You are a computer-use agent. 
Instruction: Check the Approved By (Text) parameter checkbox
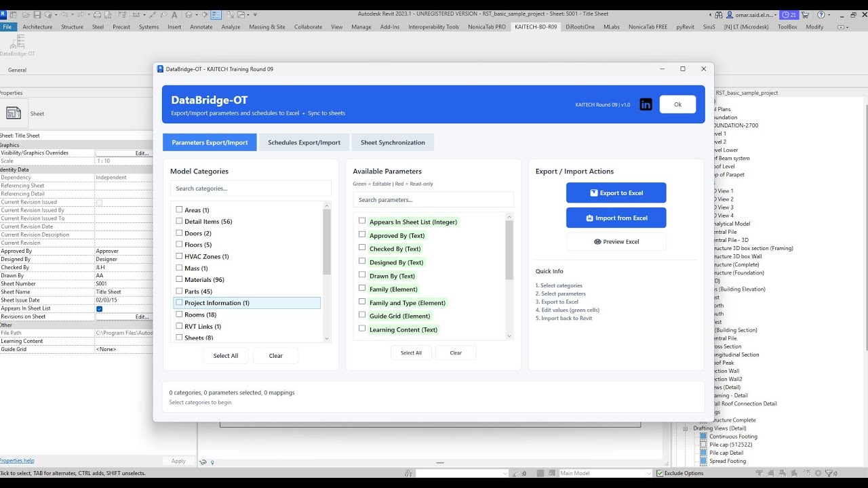click(x=362, y=235)
